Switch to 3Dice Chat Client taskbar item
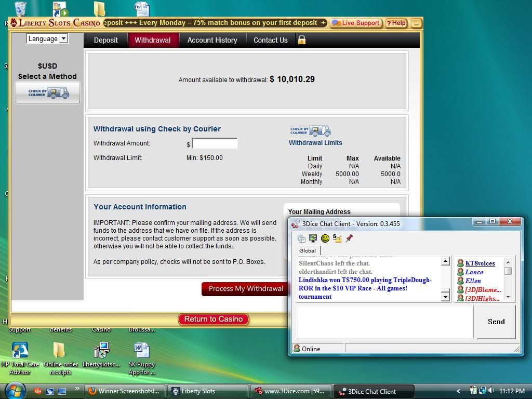 (374, 391)
